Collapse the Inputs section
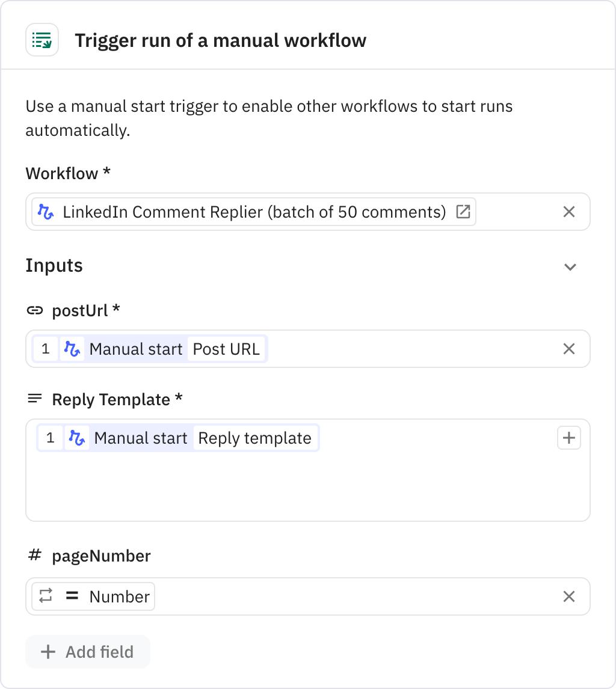616x689 pixels. (x=570, y=266)
